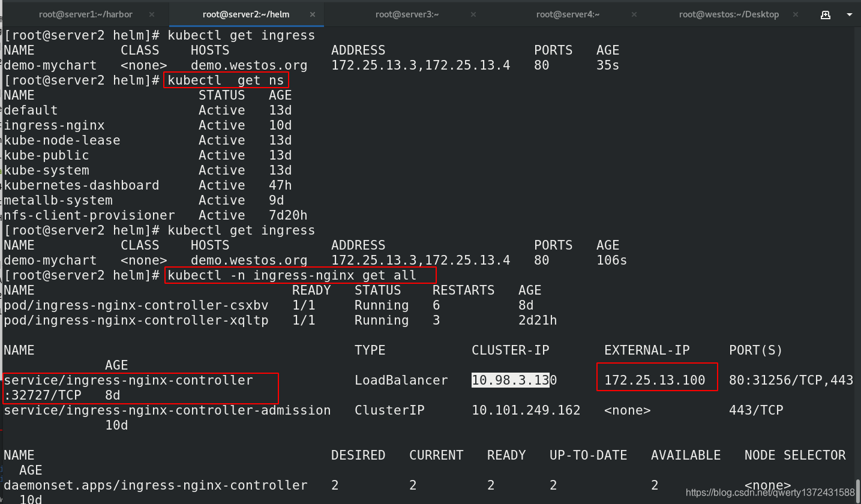
Task: Switch to the root@server1:~/harbor tab
Action: pyautogui.click(x=86, y=14)
